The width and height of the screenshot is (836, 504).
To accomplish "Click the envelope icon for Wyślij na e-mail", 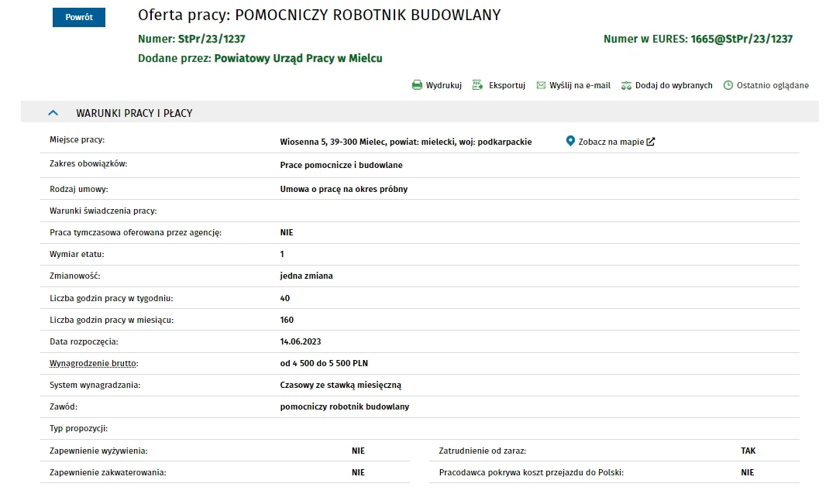I will (x=541, y=85).
